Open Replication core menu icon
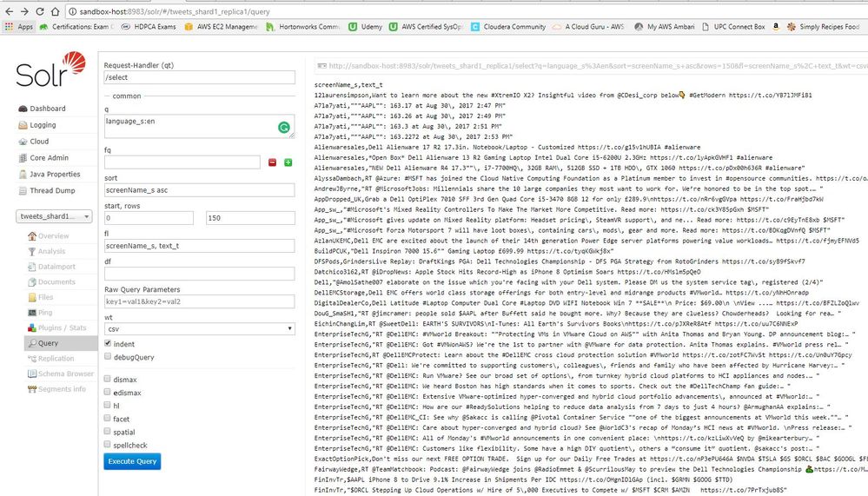This screenshot has width=868, height=496. coord(32,358)
